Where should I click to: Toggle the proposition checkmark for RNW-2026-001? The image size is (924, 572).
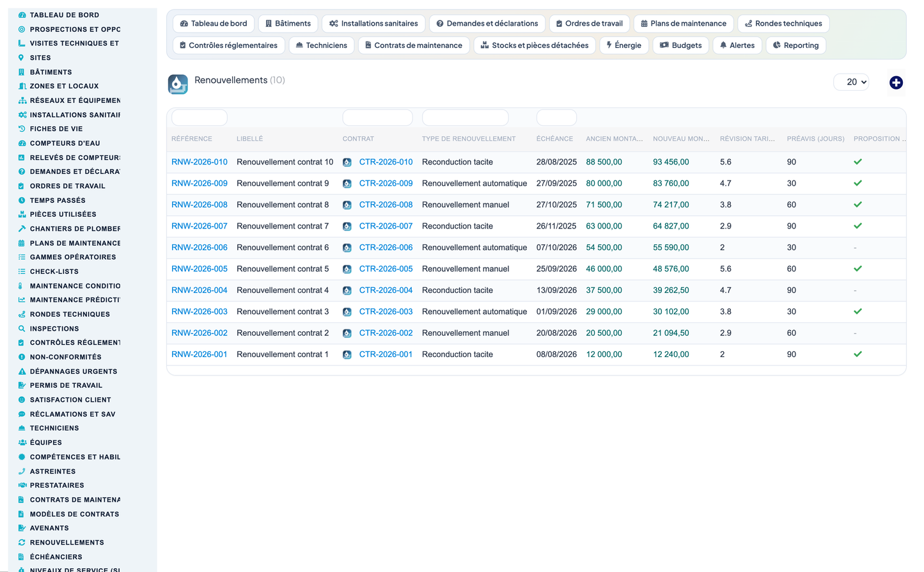point(857,354)
